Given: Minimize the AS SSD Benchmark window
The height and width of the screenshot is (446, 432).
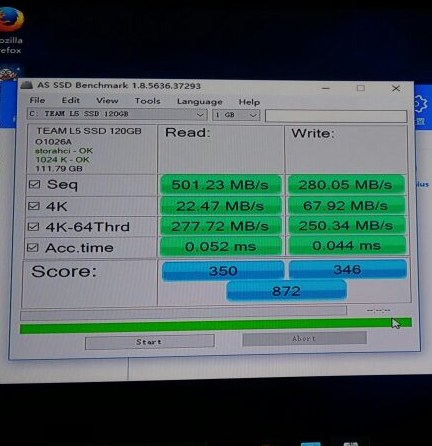Looking at the screenshot, I should 326,88.
